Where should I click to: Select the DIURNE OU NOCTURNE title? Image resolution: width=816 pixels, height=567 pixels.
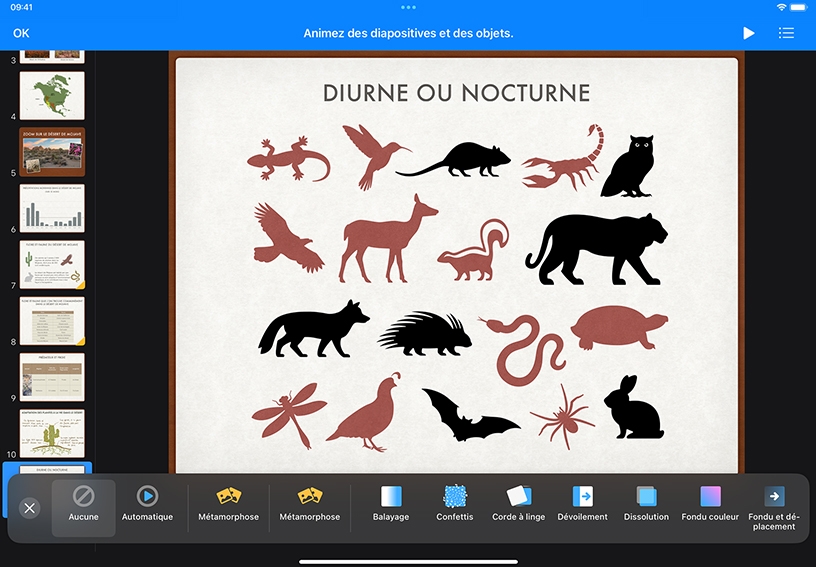click(456, 93)
